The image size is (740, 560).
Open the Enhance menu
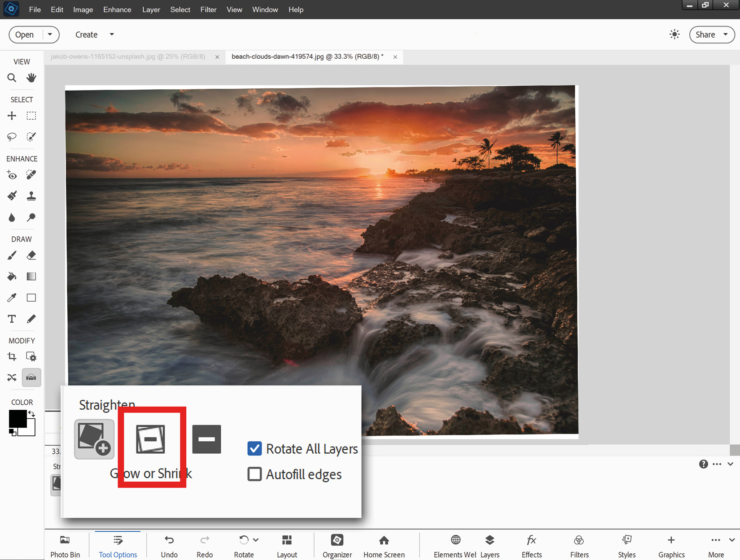point(117,9)
